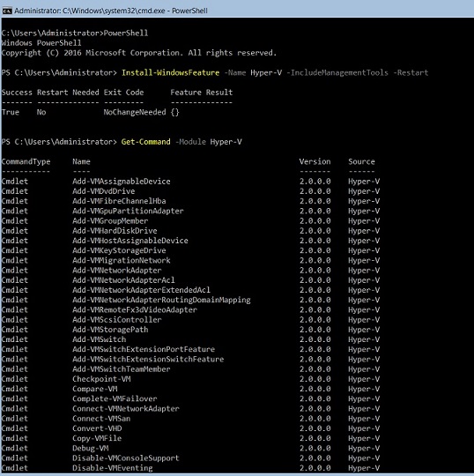Click the 'Source' column header

tap(361, 161)
